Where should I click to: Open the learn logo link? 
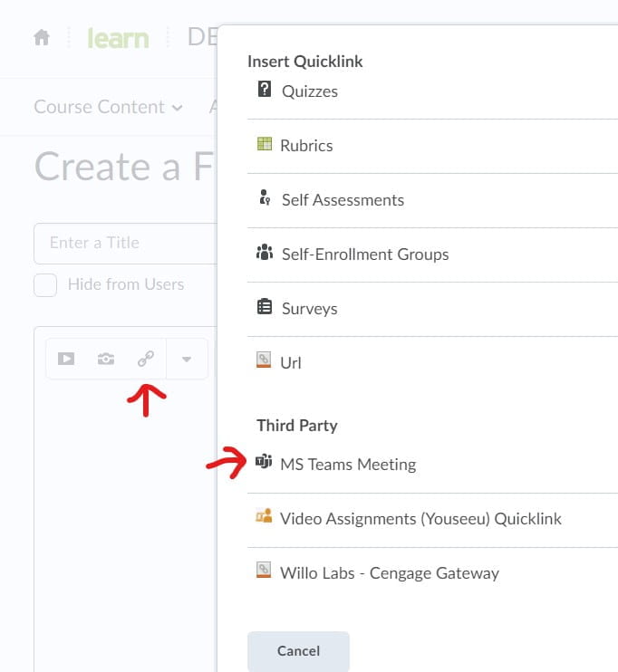pos(118,38)
